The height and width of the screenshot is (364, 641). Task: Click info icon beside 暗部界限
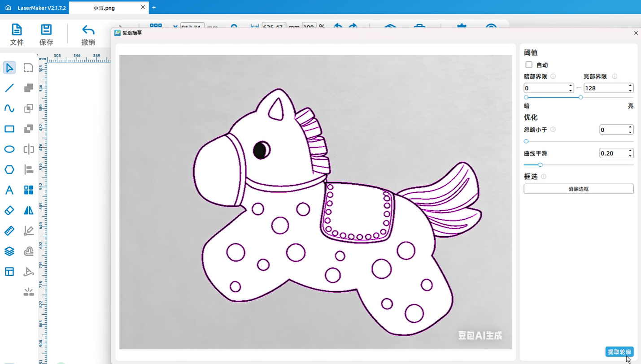553,77
